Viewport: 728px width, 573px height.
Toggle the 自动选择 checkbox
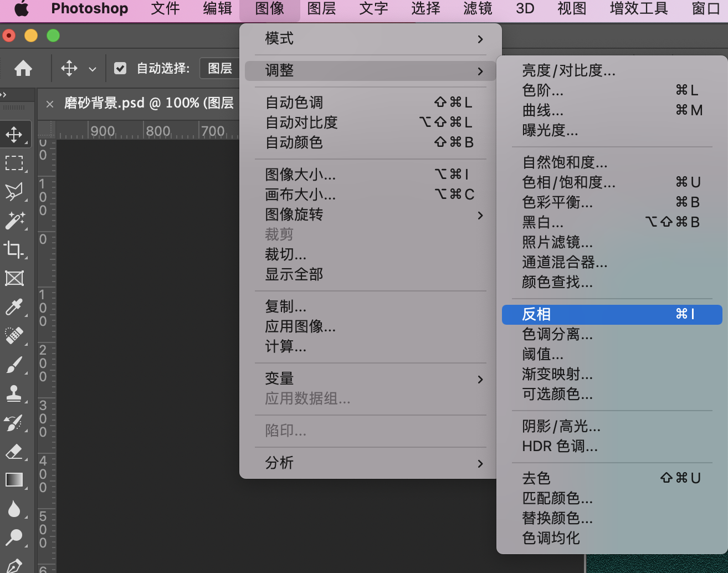pos(120,68)
